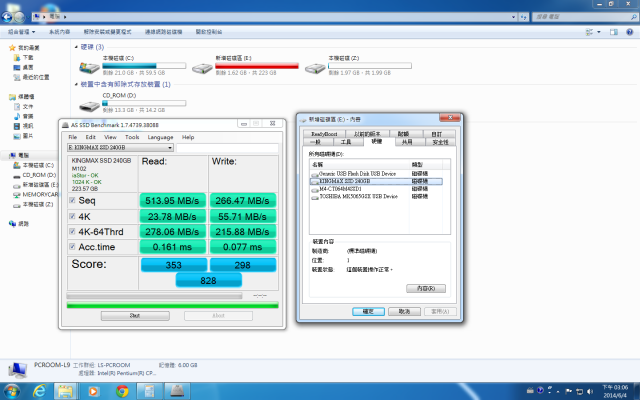This screenshot has height=400, width=640.
Task: Uncheck the 4K test checkbox
Action: click(x=72, y=216)
